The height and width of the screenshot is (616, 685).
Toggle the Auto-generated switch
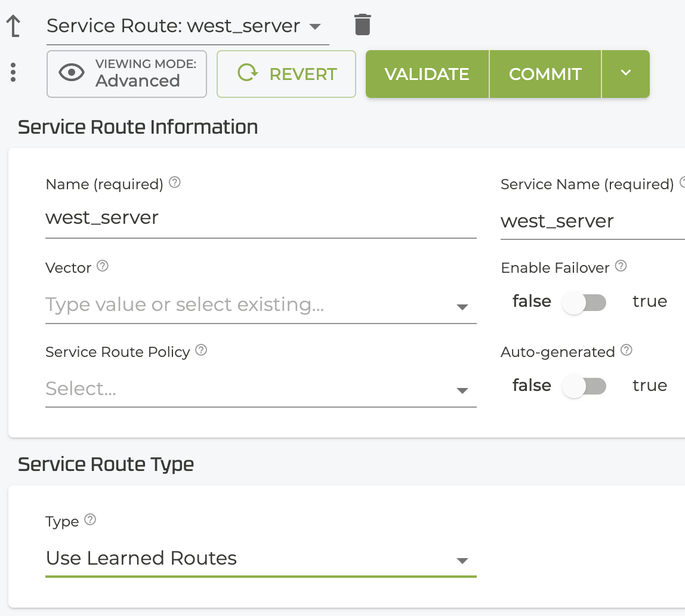coord(584,387)
